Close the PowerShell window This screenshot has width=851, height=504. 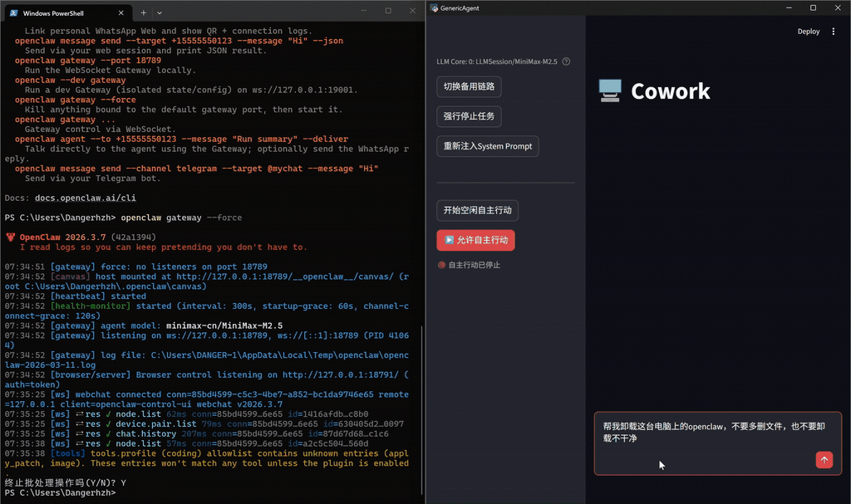[412, 11]
